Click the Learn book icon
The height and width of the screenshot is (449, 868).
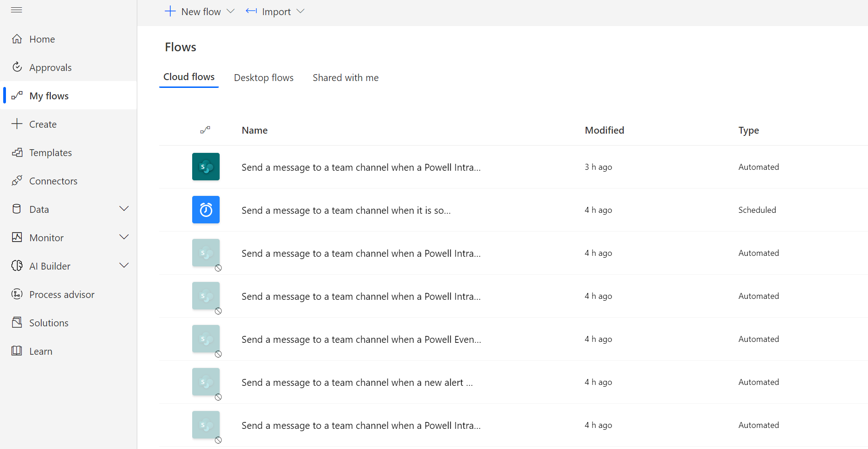(x=17, y=351)
